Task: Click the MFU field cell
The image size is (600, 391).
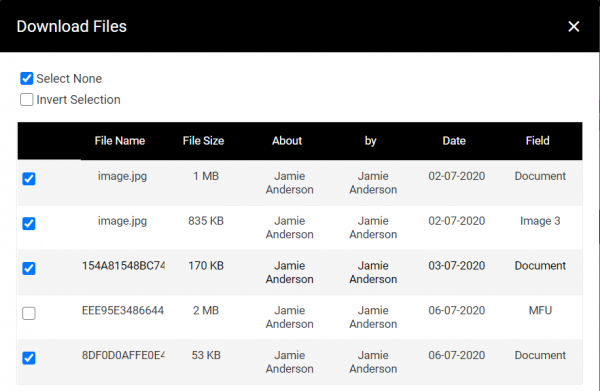Action: (540, 310)
